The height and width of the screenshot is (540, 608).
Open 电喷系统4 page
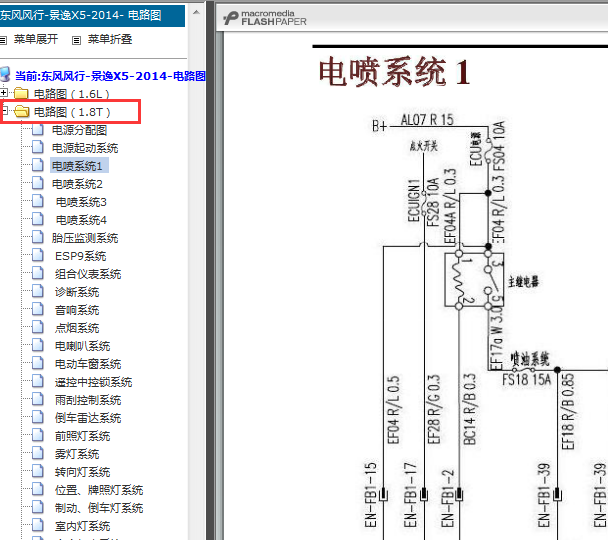(81, 220)
